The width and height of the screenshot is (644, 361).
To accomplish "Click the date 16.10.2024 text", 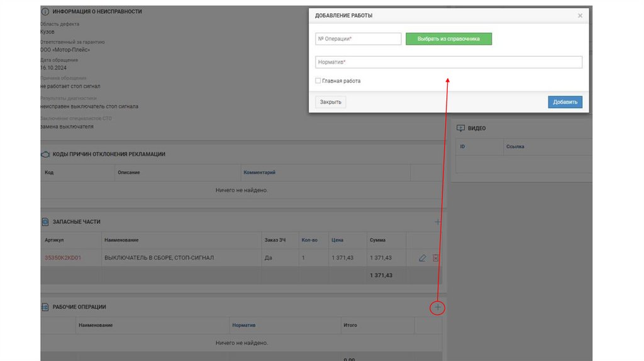I will click(53, 68).
